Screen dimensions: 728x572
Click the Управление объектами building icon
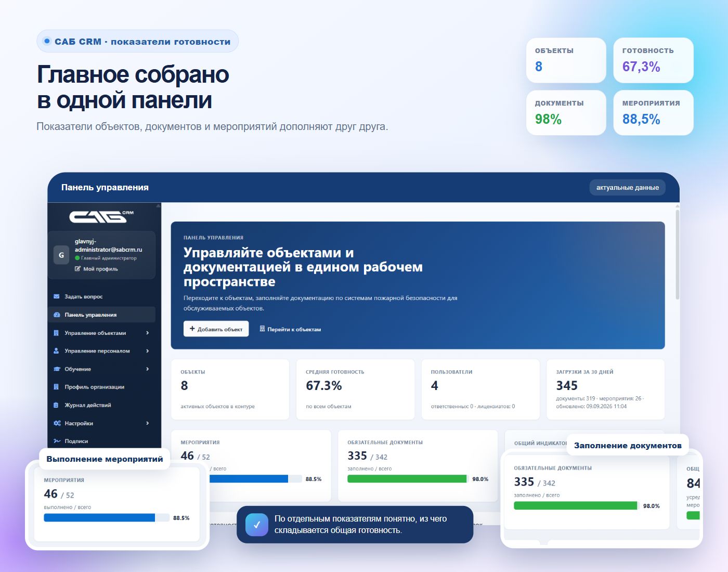57,333
